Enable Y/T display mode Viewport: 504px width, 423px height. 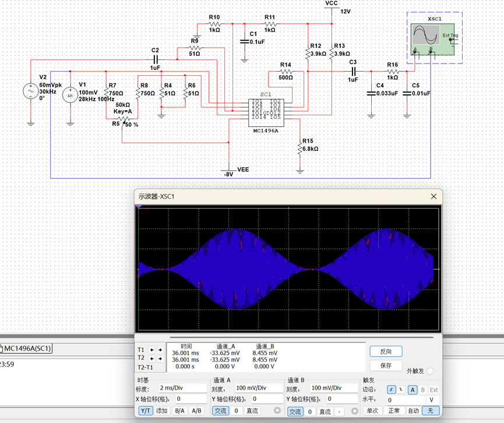coord(146,411)
